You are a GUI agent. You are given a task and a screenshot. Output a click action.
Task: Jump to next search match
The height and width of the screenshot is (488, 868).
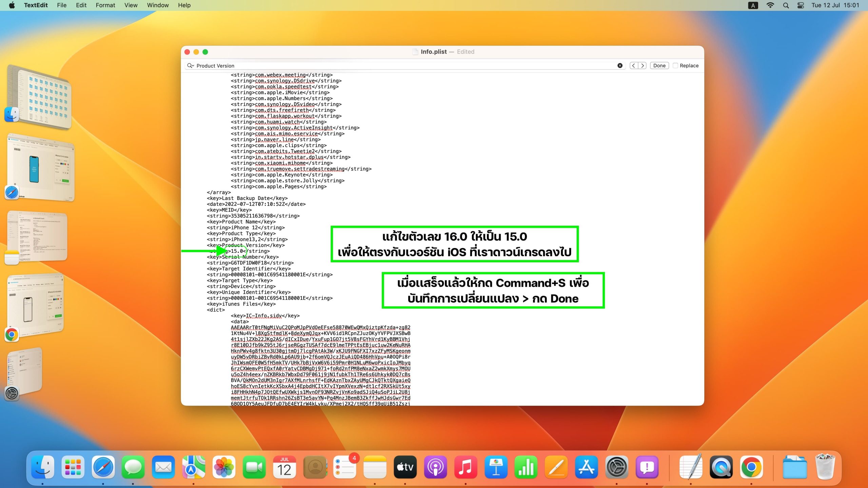[642, 66]
